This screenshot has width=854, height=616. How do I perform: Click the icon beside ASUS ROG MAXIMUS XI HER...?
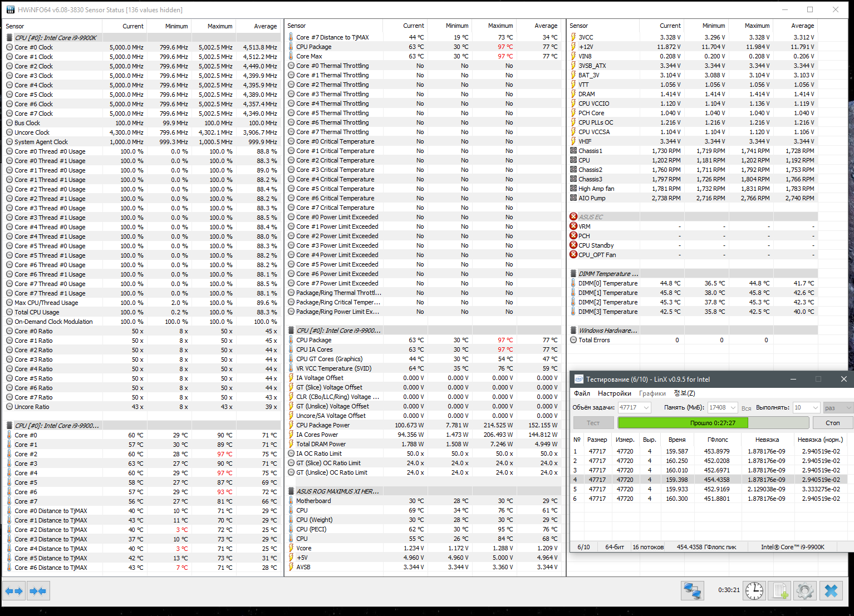pos(291,491)
